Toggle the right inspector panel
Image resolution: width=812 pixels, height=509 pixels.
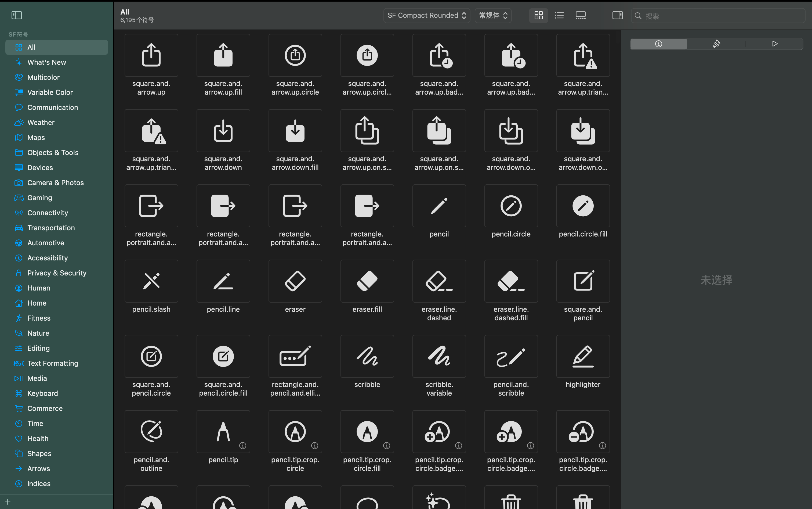(x=618, y=15)
